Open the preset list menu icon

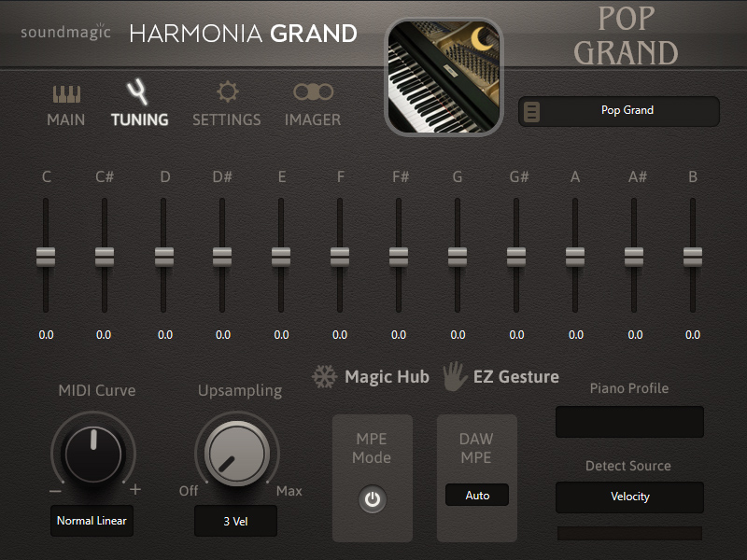tap(531, 112)
